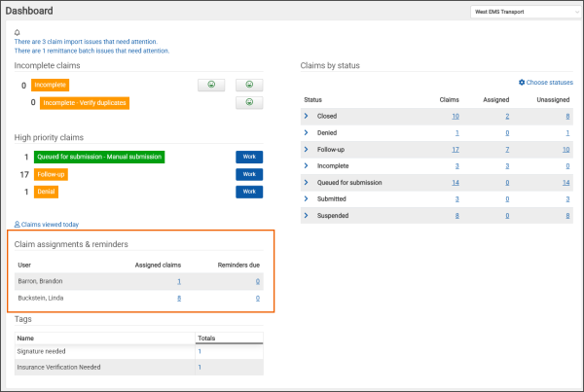Viewport: 584px width, 392px height.
Task: Open the West EMS Transport company dropdown
Action: [x=521, y=13]
